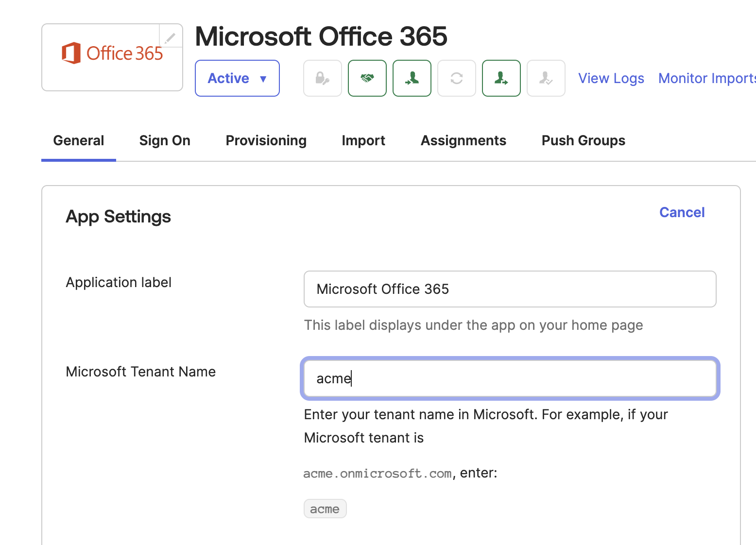Click the greyed sync arrows icon
This screenshot has height=545, width=756.
(457, 78)
